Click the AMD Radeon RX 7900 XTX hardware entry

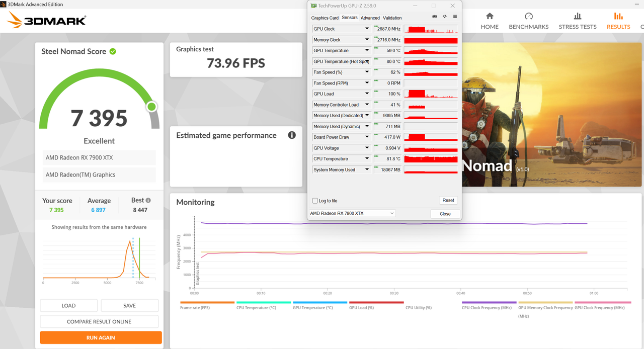tap(99, 157)
